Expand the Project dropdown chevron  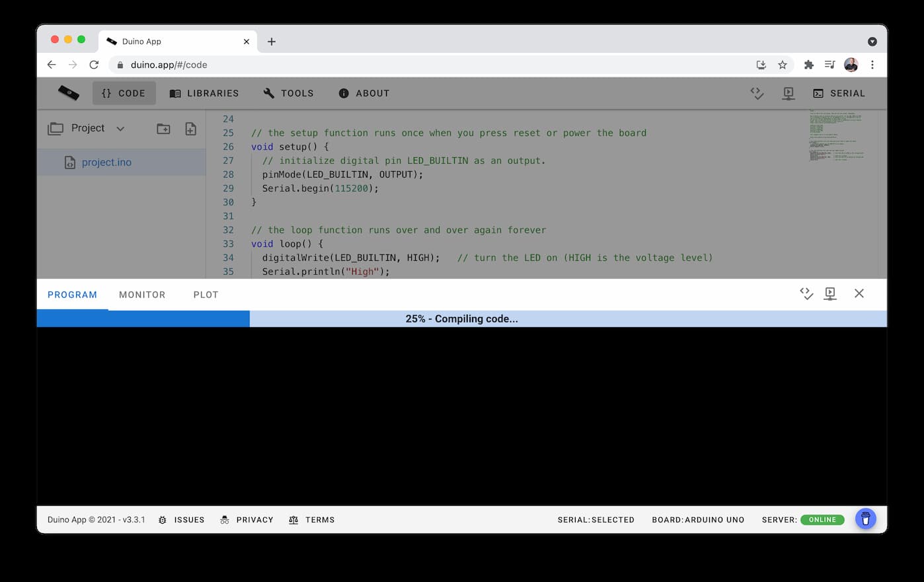coord(120,129)
